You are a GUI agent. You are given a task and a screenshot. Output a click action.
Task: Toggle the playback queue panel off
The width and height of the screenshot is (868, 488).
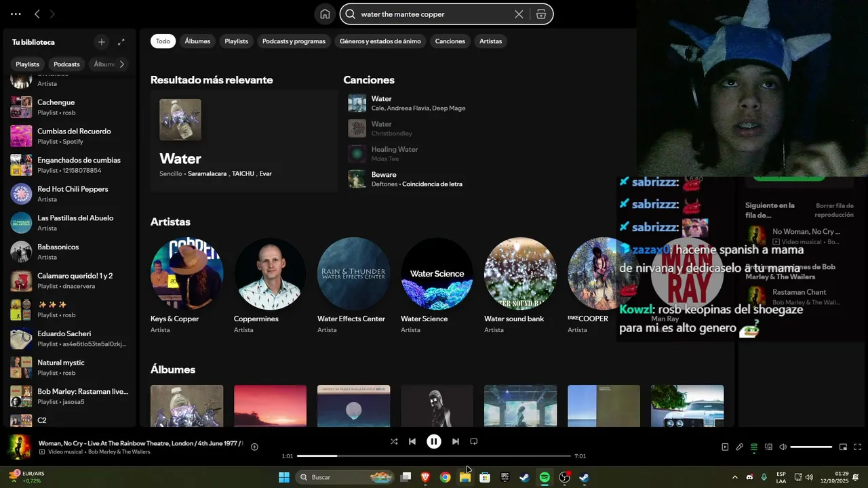(x=754, y=447)
